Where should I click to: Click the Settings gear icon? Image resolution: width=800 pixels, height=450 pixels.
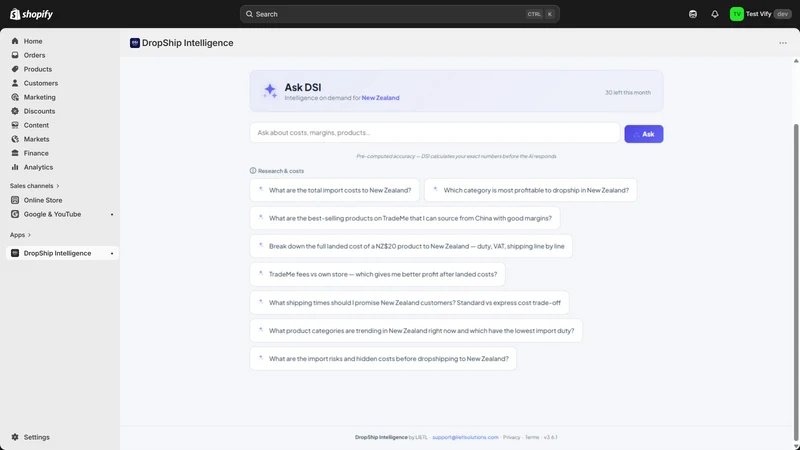click(15, 437)
